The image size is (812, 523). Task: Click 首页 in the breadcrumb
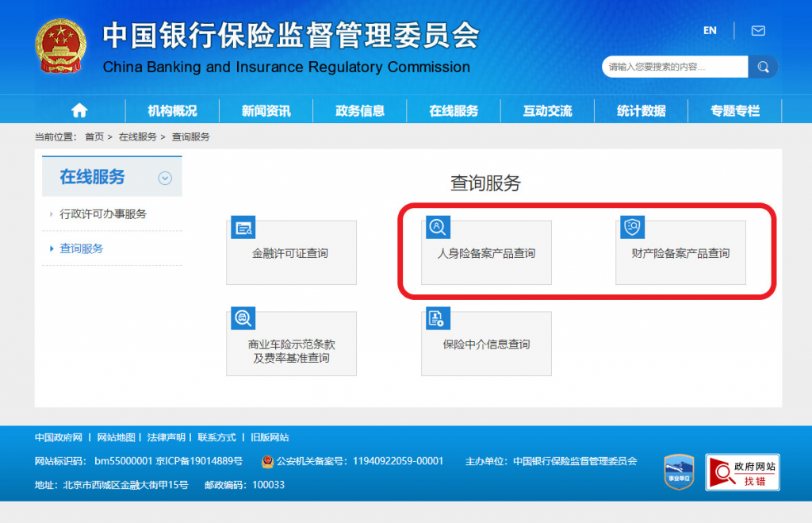click(x=94, y=137)
